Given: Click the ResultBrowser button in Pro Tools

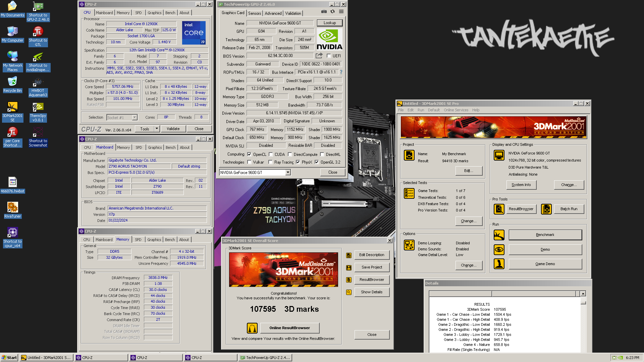Looking at the screenshot, I should click(x=521, y=209).
